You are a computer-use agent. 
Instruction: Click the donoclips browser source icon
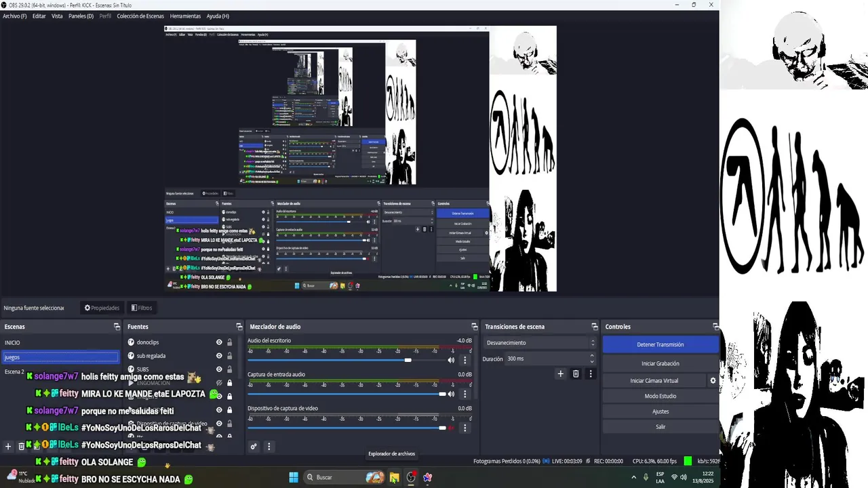point(131,342)
